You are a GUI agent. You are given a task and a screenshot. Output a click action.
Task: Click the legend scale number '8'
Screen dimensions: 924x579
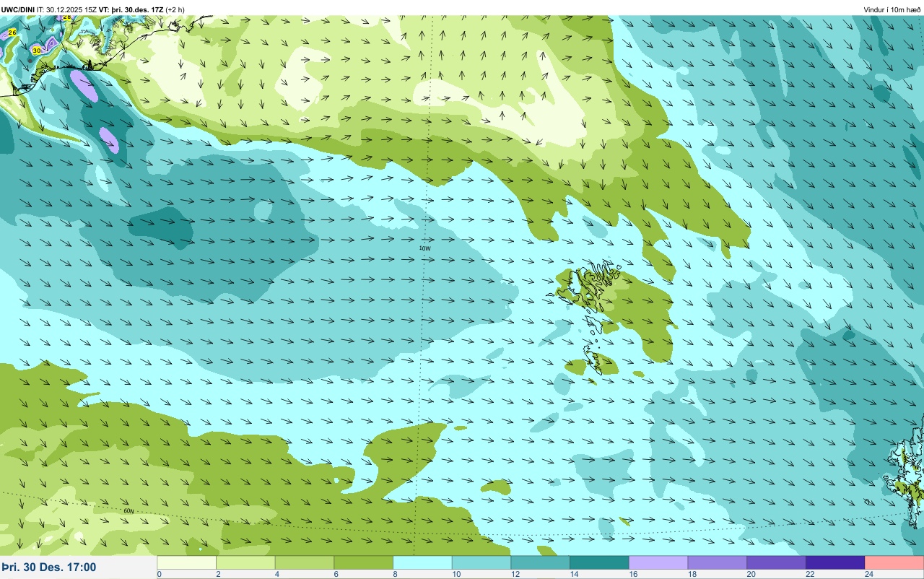(x=394, y=574)
